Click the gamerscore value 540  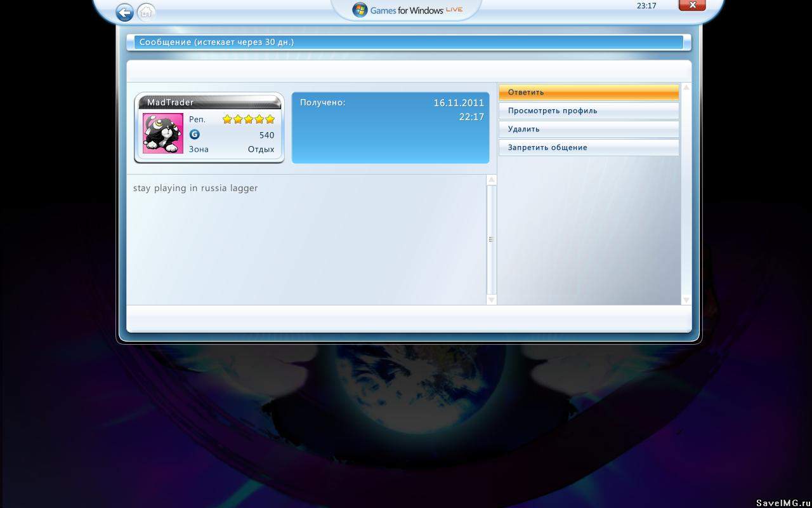[267, 135]
